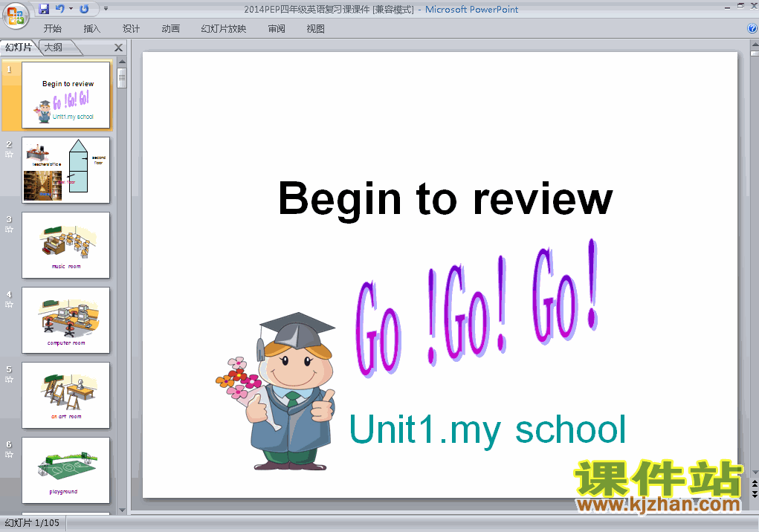Select slide 3 music room thumbnail
Screen dimensions: 759x532
click(x=66, y=244)
